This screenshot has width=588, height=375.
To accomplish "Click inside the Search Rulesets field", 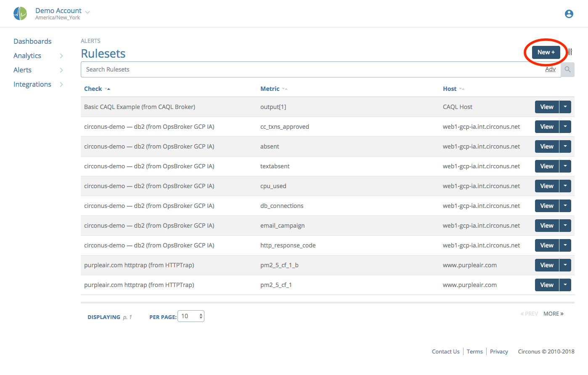I will point(252,69).
